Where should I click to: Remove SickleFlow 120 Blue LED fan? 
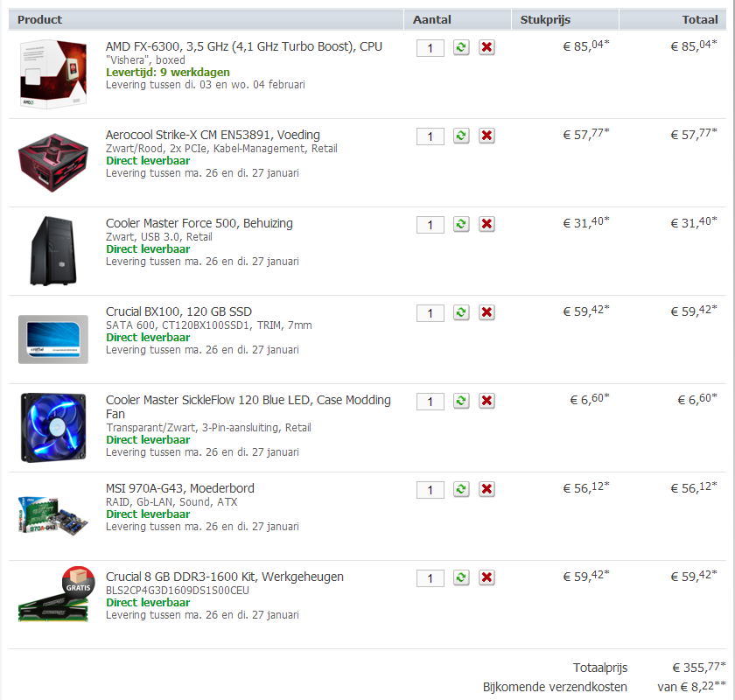pos(486,401)
